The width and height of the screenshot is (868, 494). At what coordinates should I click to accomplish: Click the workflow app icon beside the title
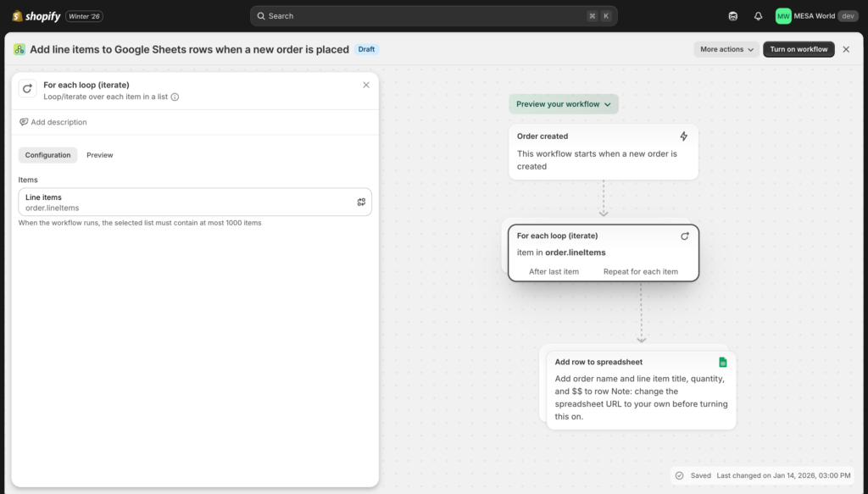tap(19, 49)
